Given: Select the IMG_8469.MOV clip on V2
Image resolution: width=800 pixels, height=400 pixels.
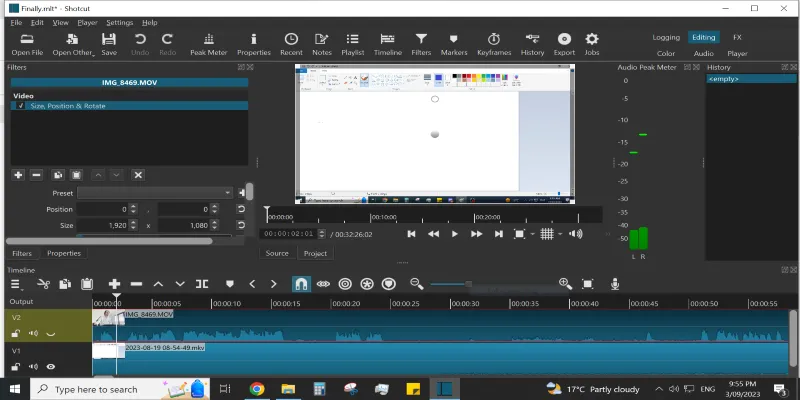Looking at the screenshot, I should (x=441, y=325).
